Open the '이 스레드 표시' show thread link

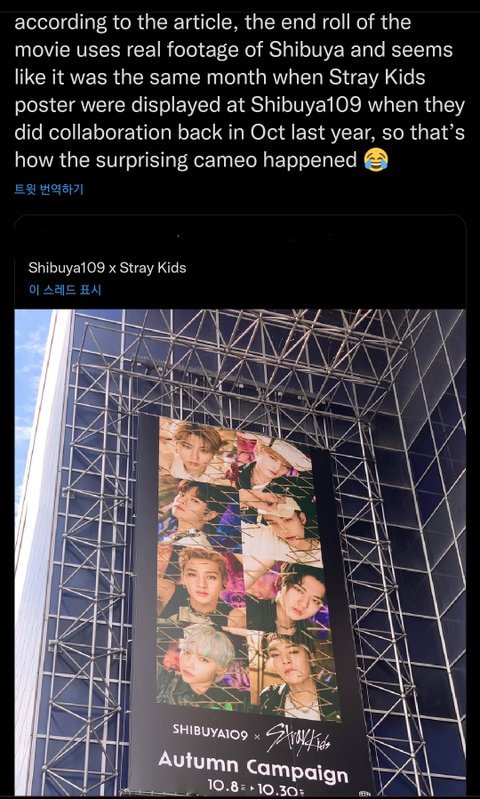[x=65, y=290]
